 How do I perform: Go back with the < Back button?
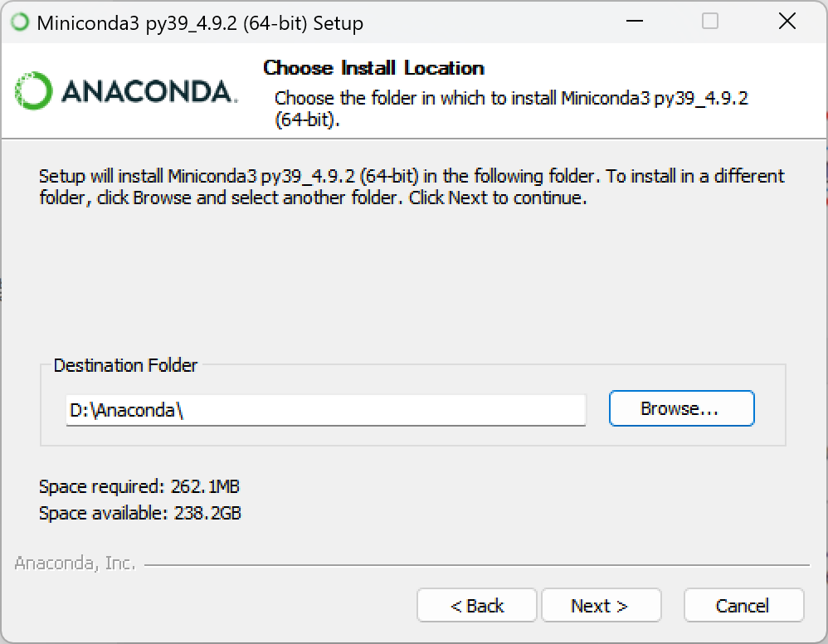tap(477, 606)
